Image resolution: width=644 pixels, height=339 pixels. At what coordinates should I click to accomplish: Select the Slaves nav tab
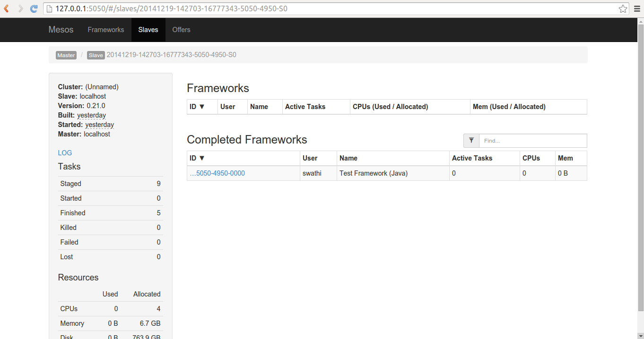click(148, 30)
